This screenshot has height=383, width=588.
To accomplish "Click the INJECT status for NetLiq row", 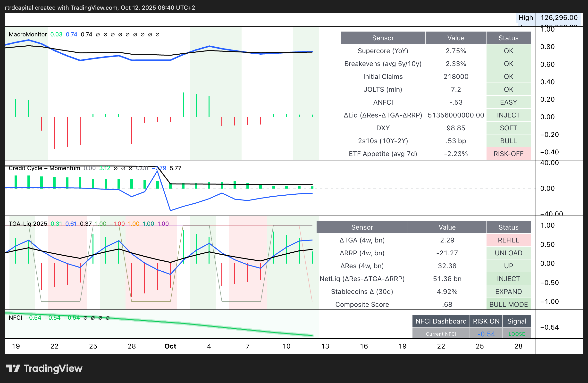I will pyautogui.click(x=508, y=279).
